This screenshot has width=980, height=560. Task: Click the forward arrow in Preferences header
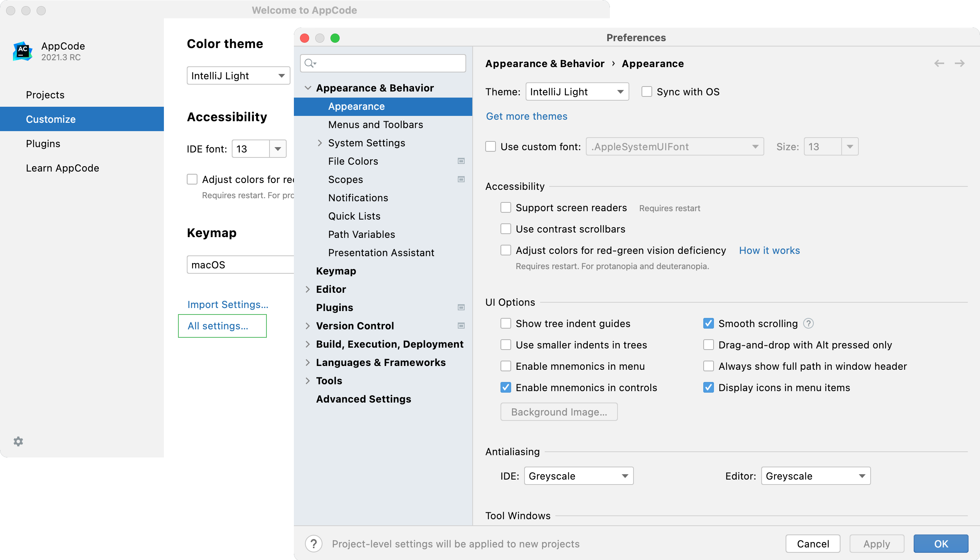[x=959, y=63]
